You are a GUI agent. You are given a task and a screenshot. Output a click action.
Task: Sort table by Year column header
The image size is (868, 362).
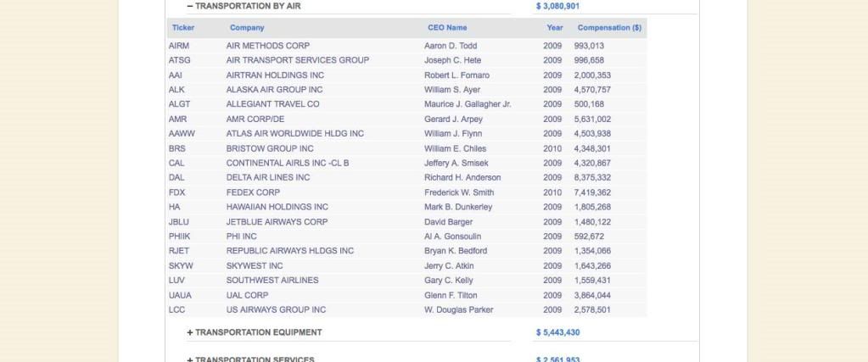555,28
